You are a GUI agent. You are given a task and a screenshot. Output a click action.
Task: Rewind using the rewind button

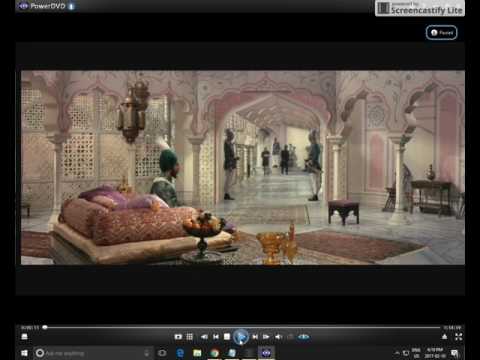(x=204, y=337)
